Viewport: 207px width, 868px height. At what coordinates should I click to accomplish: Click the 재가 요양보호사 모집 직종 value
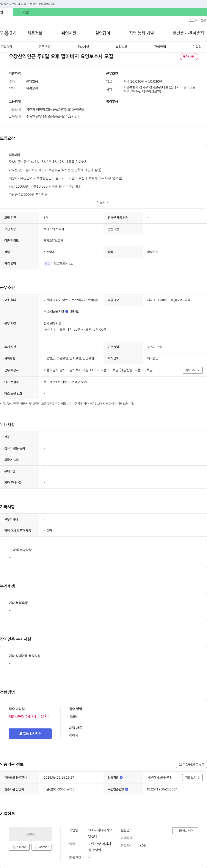[x=54, y=229]
